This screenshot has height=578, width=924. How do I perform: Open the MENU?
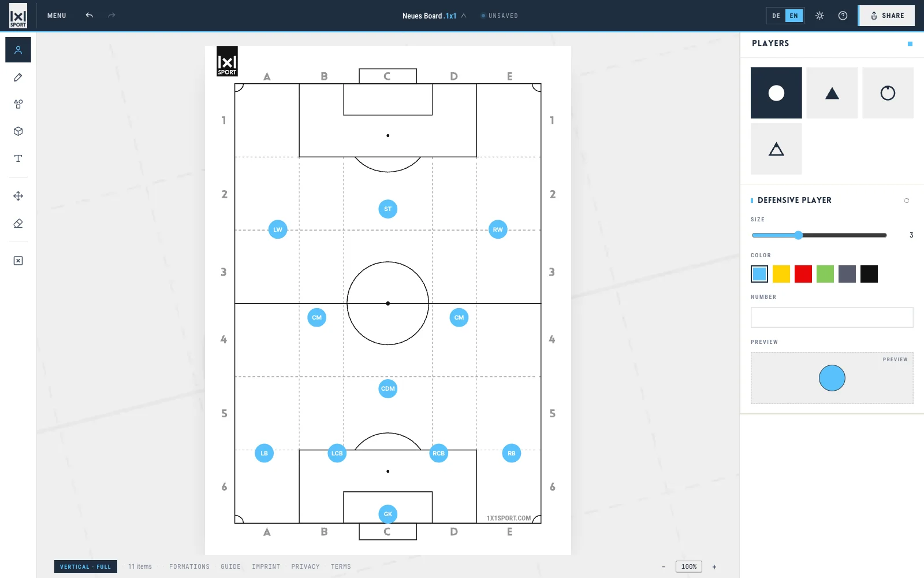tap(57, 16)
